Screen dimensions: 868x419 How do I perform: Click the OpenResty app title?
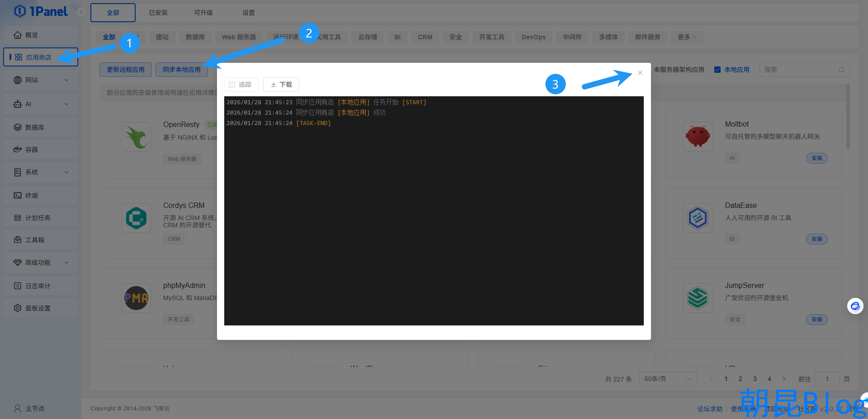tap(181, 124)
